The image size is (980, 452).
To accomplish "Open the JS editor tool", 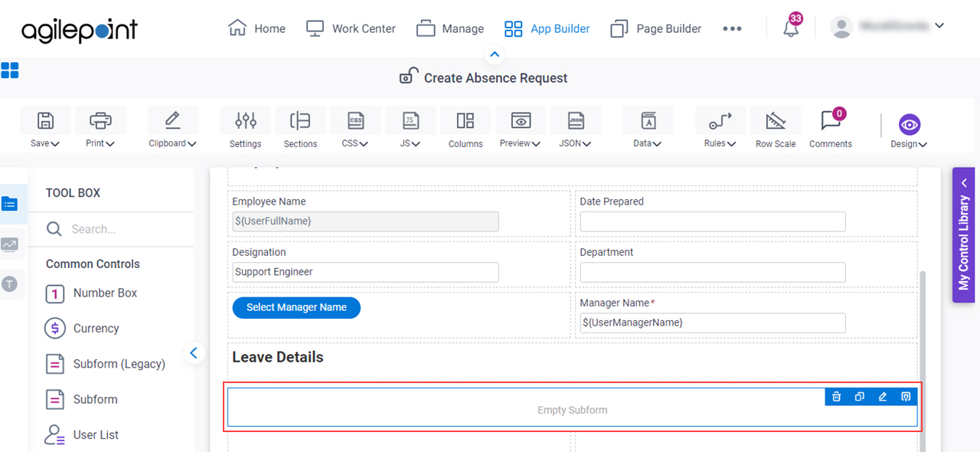I will click(x=410, y=127).
